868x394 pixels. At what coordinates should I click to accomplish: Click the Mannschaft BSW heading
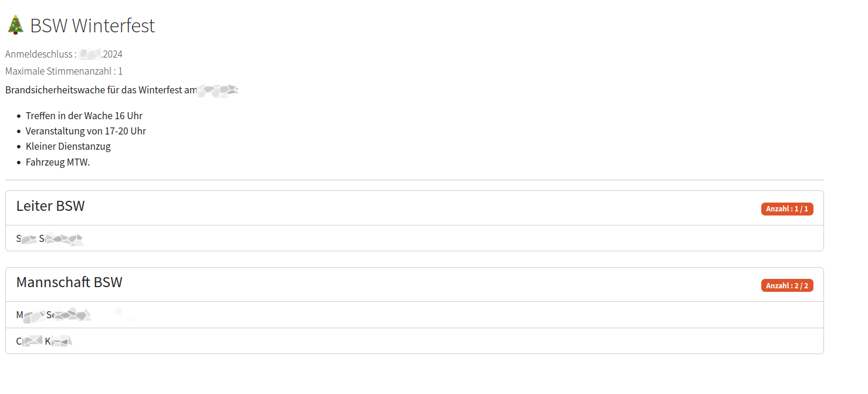point(69,282)
